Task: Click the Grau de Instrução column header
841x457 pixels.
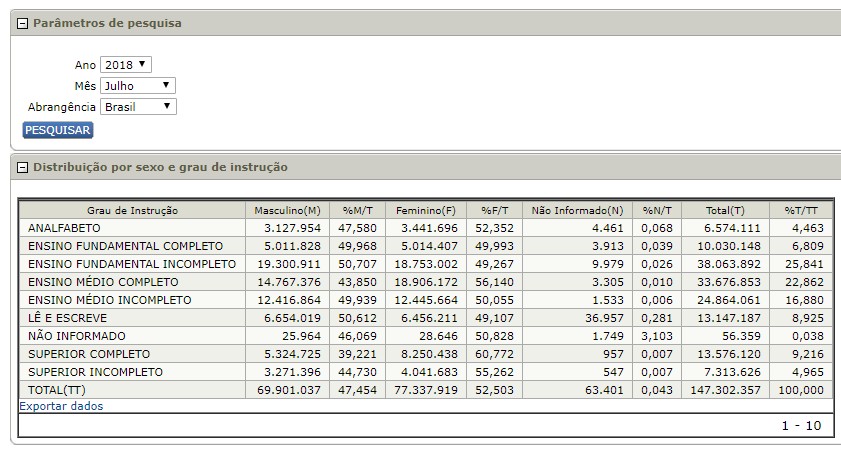Action: click(132, 211)
